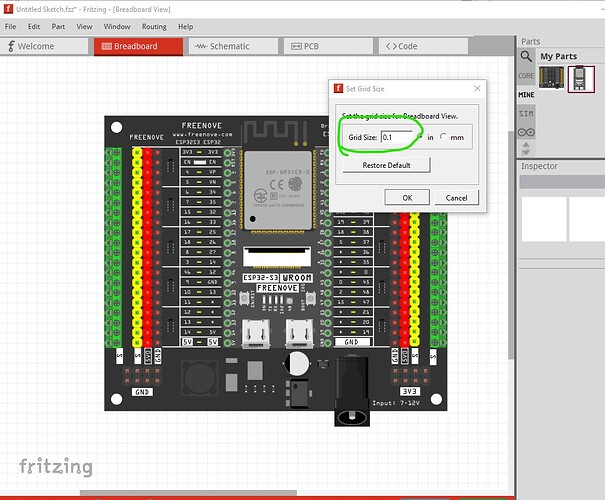Click the Fritzing icon in dialog title bar

338,88
